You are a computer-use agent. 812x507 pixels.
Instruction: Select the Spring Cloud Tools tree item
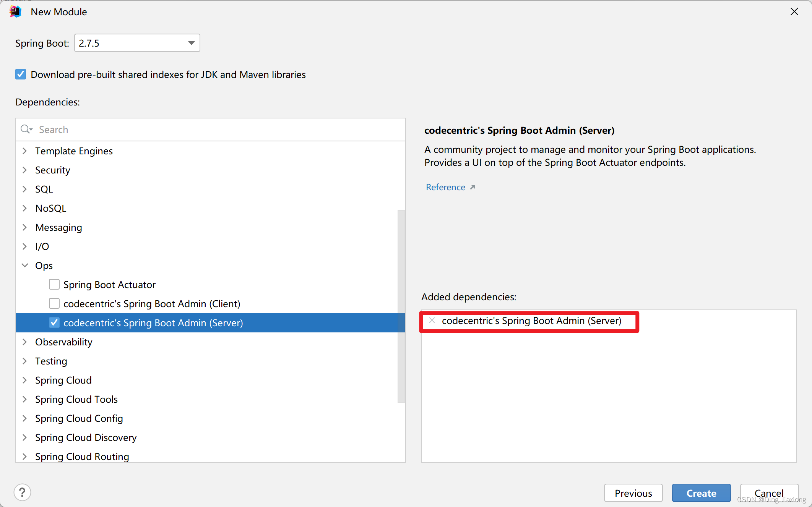(76, 399)
